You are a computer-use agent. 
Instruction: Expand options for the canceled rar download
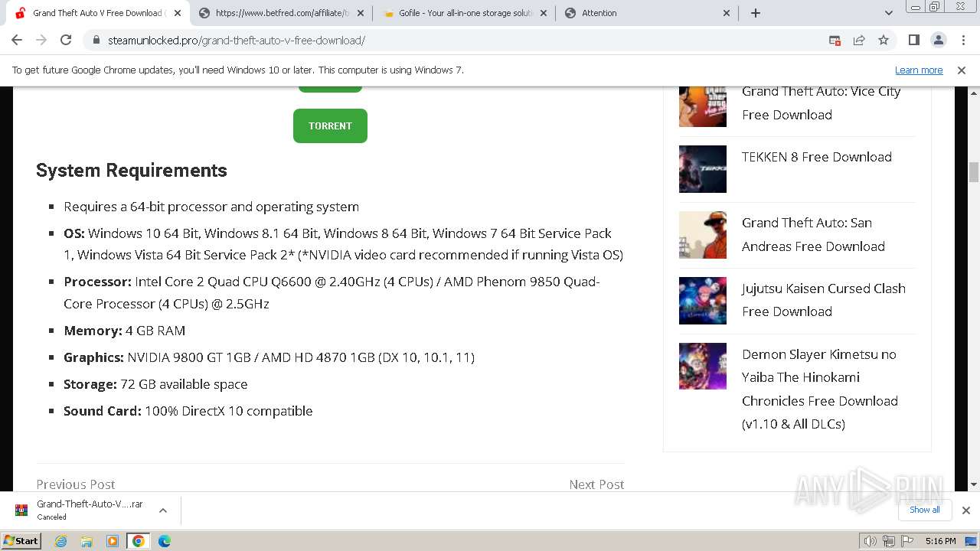[x=163, y=510]
